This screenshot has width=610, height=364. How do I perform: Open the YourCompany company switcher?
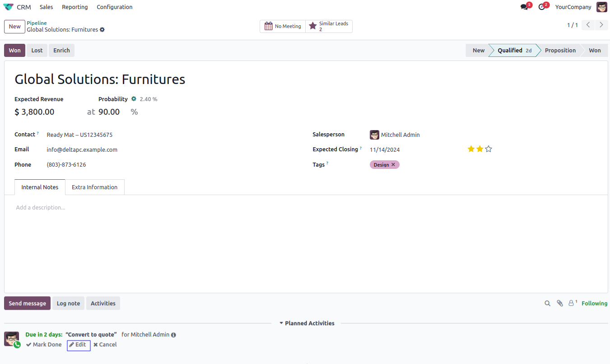[x=573, y=7]
